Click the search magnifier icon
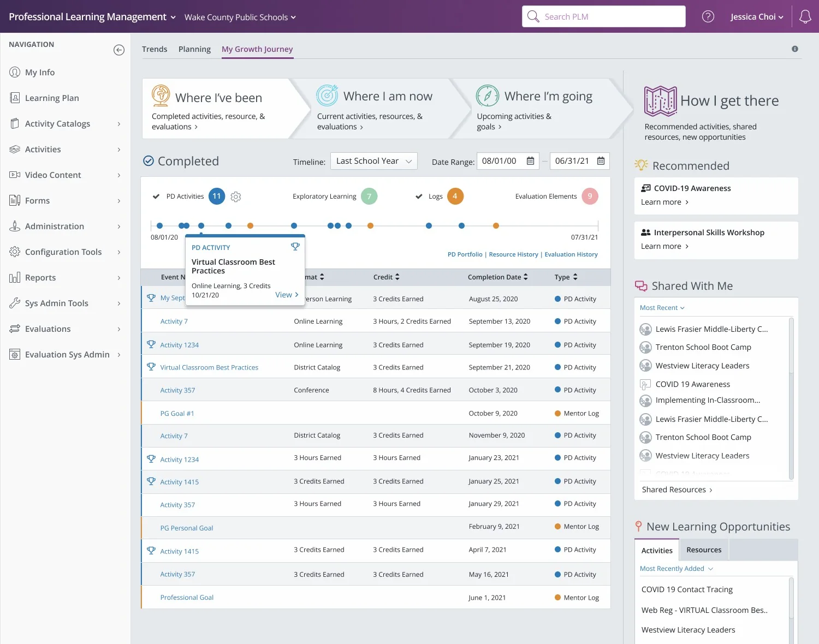Screen dimensions: 819x644 click(533, 16)
